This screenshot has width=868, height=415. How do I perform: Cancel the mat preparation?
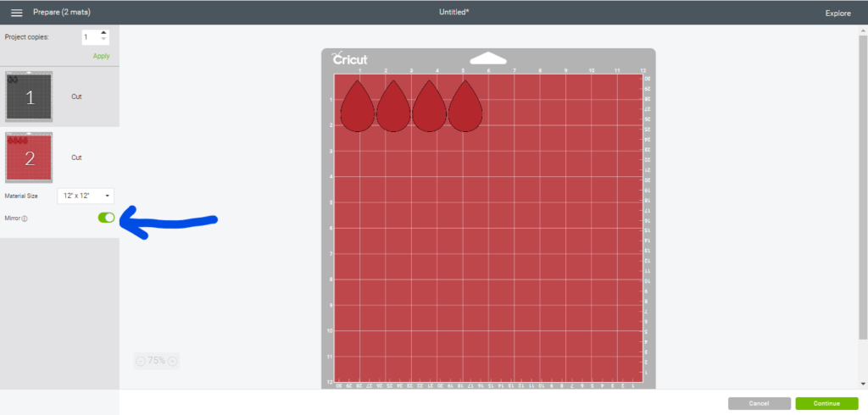759,403
